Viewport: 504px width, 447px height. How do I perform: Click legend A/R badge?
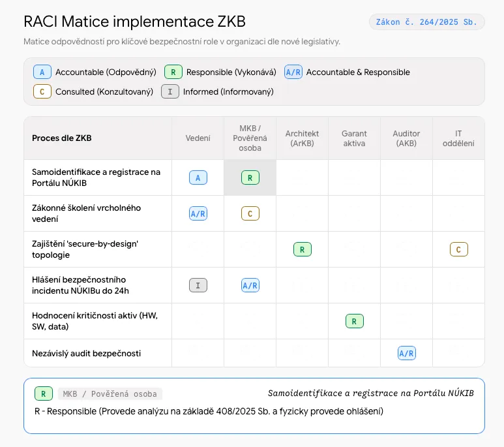click(293, 72)
